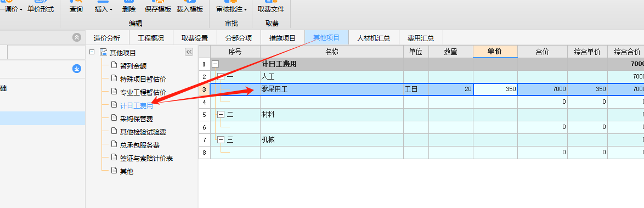644x208 pixels.
Task: Open the 审核批注 dropdown
Action: click(x=231, y=7)
